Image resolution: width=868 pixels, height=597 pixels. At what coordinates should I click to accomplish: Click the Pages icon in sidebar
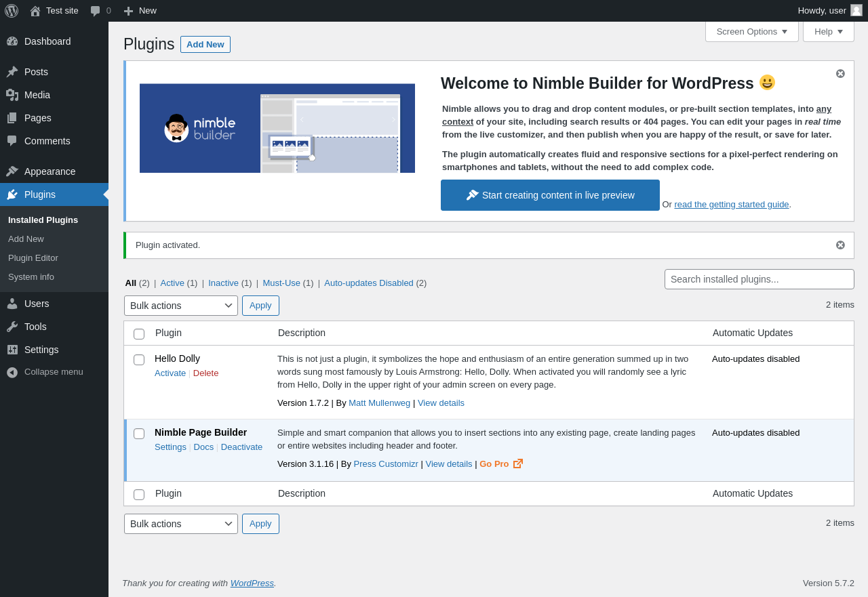pyautogui.click(x=12, y=118)
